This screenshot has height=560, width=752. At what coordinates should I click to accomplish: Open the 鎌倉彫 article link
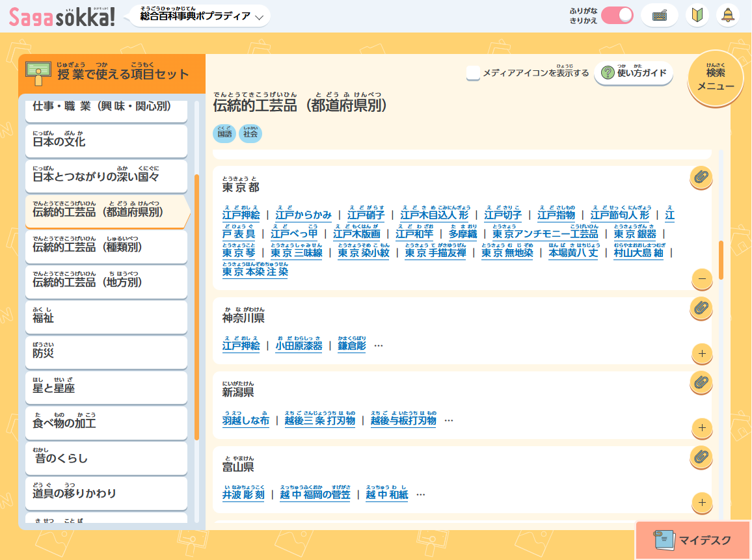(352, 347)
